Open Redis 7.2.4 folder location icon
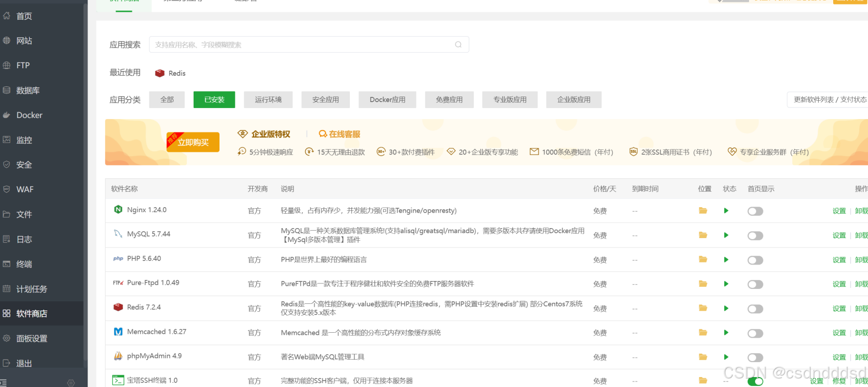Viewport: 868px width, 387px height. tap(703, 308)
